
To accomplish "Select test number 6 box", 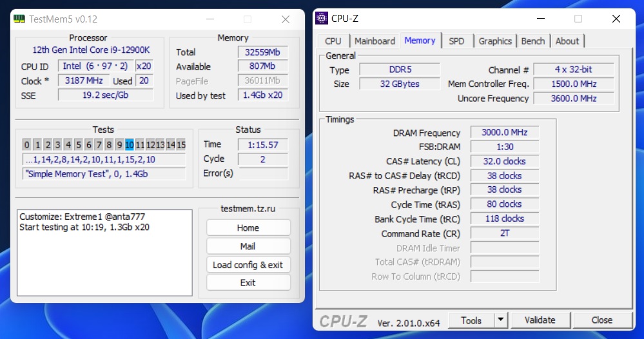I will [x=89, y=144].
